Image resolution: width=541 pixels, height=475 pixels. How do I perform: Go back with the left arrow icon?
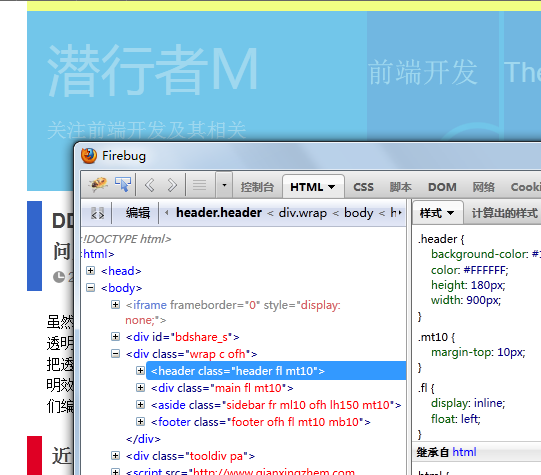tap(150, 185)
